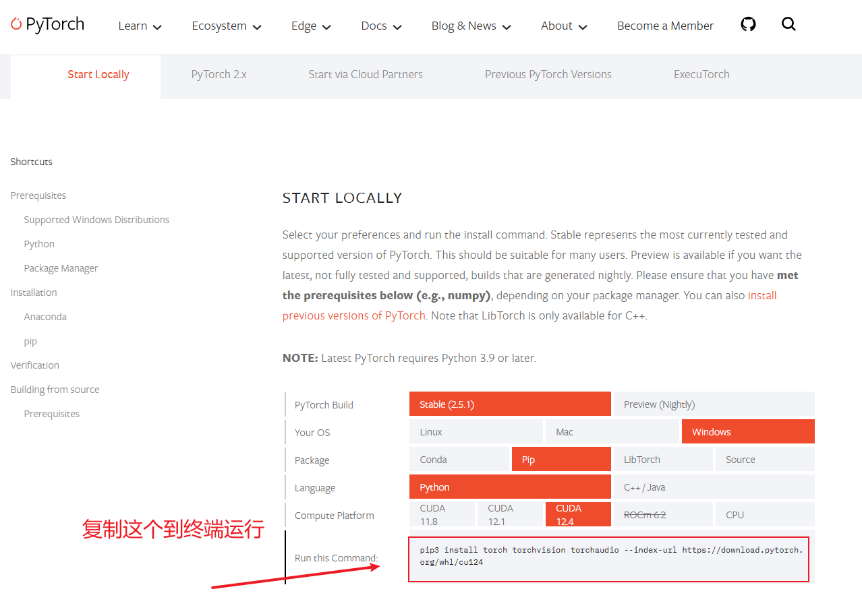
Task: Expand the Blog & News menu chevron
Action: click(507, 27)
